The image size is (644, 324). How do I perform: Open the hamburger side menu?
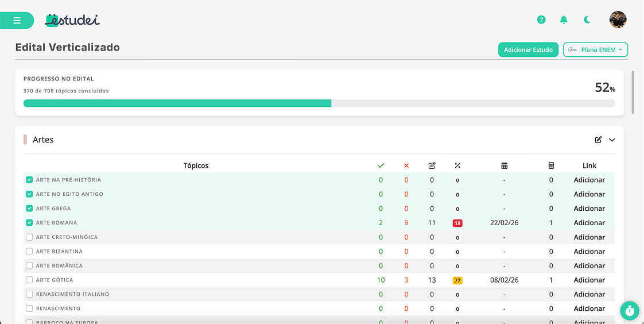(17, 21)
